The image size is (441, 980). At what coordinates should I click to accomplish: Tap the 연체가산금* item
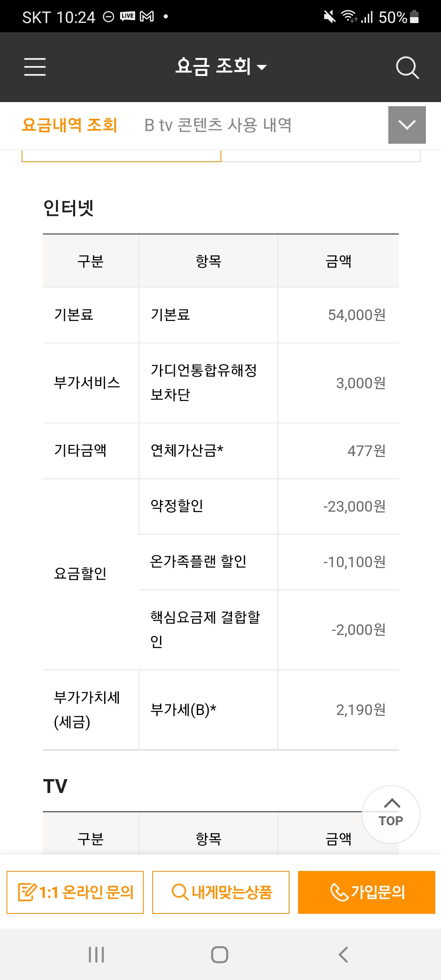tap(187, 450)
